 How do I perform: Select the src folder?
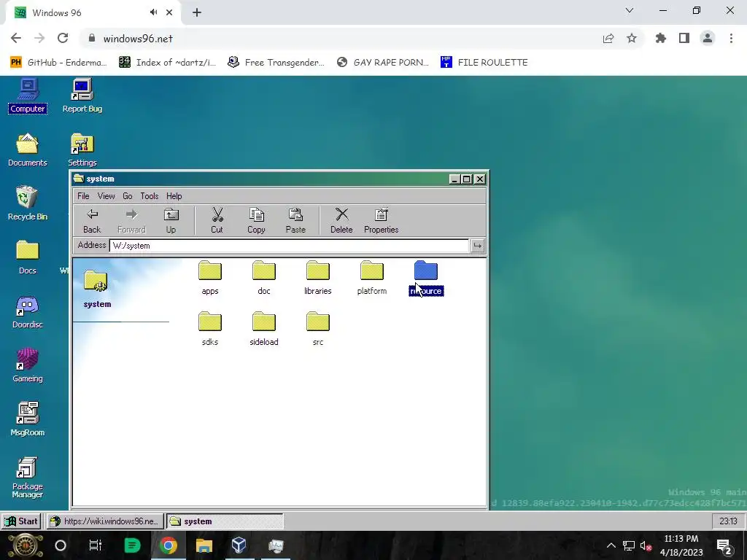coord(318,329)
